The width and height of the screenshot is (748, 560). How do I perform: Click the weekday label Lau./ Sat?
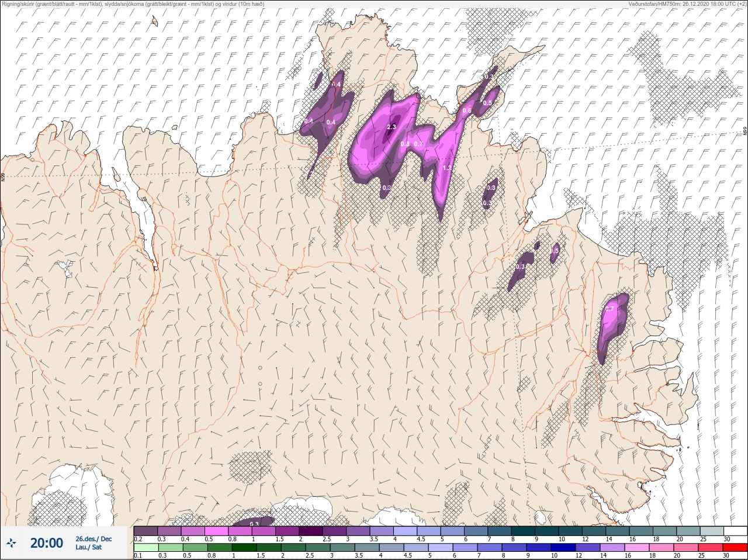pos(89,548)
